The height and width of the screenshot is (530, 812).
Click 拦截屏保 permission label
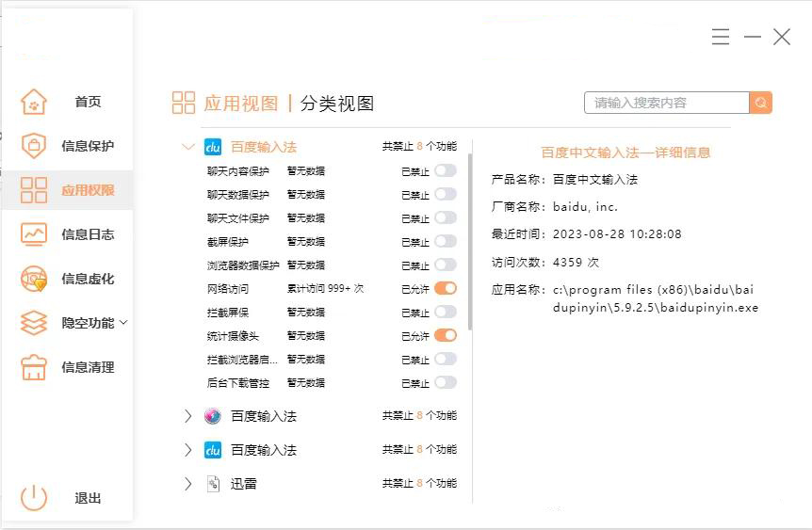coord(228,313)
